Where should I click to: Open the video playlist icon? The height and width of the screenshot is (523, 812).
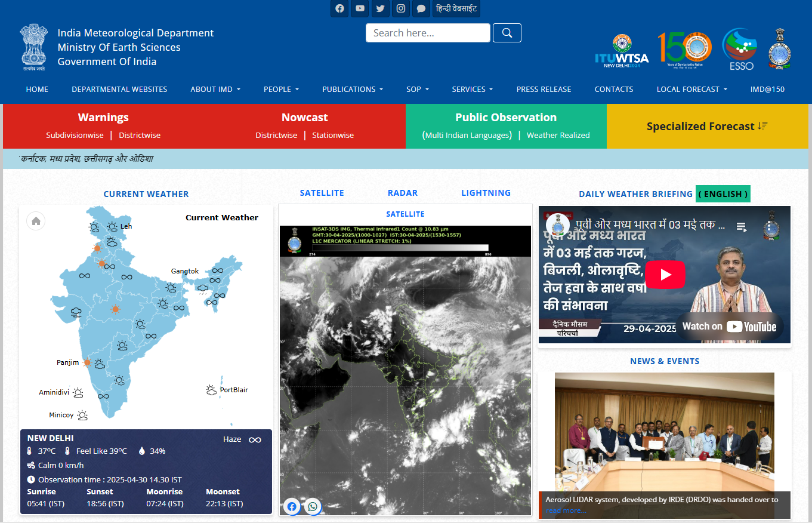[742, 227]
